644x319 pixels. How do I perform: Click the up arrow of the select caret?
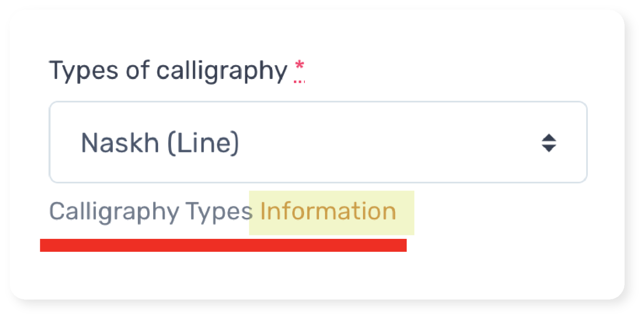(x=548, y=138)
